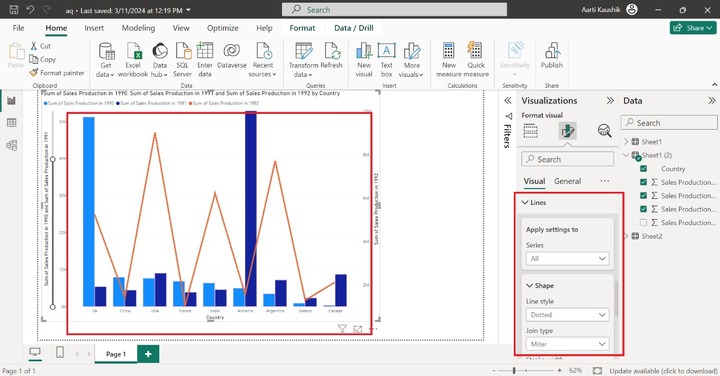Open the View ribbon tab
This screenshot has width=720, height=376.
[x=181, y=28]
